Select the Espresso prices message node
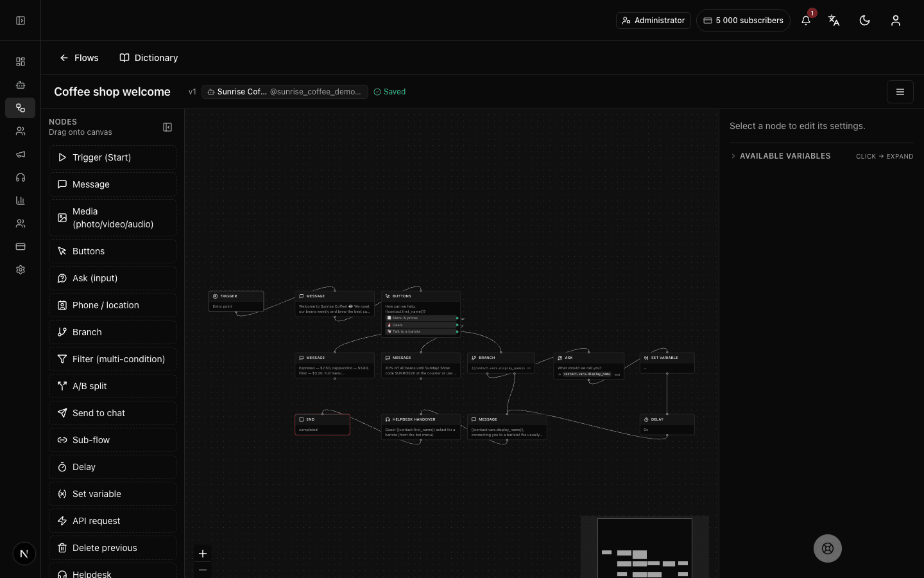The height and width of the screenshot is (578, 924). coord(334,365)
